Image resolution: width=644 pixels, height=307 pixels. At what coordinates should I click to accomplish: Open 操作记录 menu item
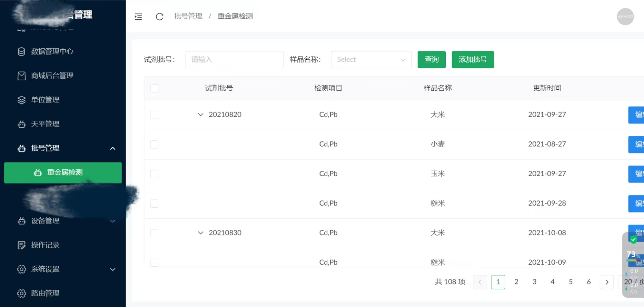tap(63, 245)
